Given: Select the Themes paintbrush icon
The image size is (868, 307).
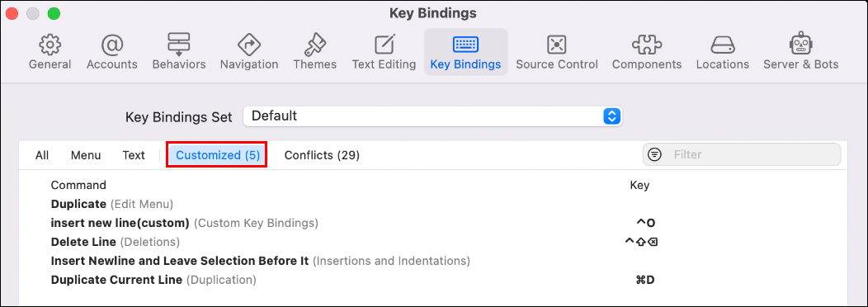Looking at the screenshot, I should [x=315, y=45].
